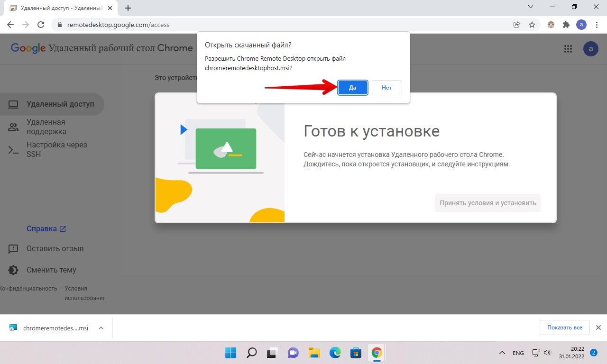The image size is (607, 364).
Task: Show hidden tray icons chevron
Action: click(502, 353)
